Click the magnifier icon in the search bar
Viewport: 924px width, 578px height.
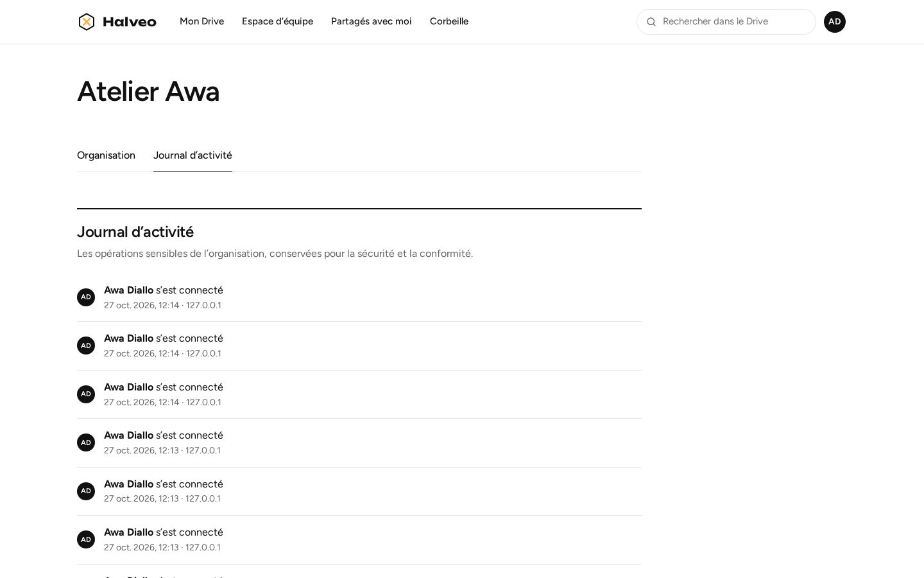click(651, 22)
